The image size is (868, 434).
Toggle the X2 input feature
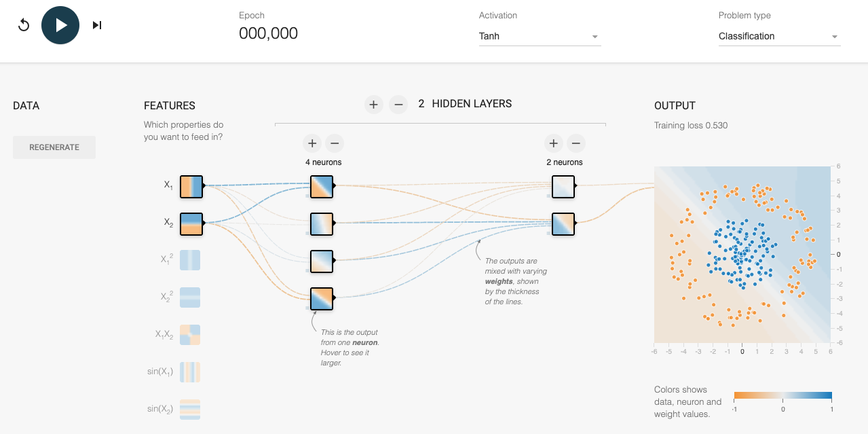[x=191, y=223]
